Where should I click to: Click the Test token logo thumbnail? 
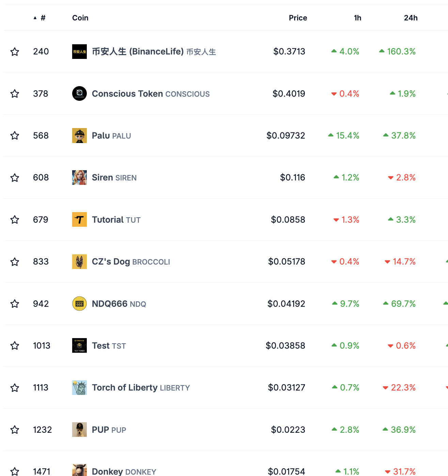pyautogui.click(x=79, y=346)
